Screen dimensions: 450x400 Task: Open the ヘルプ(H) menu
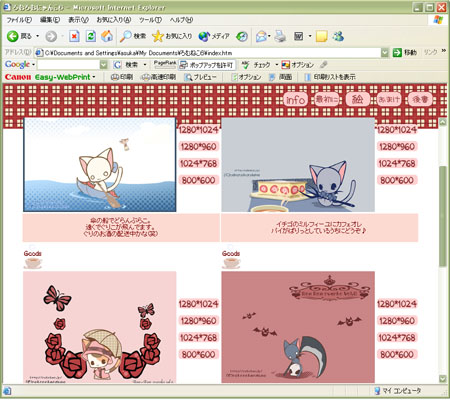(181, 20)
